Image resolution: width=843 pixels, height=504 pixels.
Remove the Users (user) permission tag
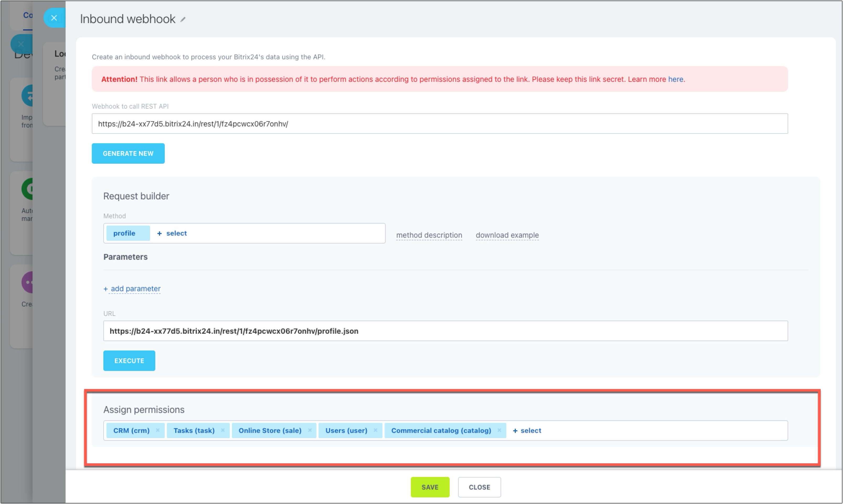pos(375,430)
